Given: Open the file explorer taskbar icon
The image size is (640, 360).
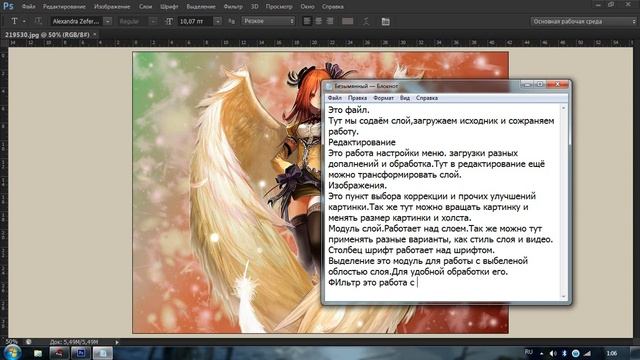Looking at the screenshot, I should pos(38,353).
